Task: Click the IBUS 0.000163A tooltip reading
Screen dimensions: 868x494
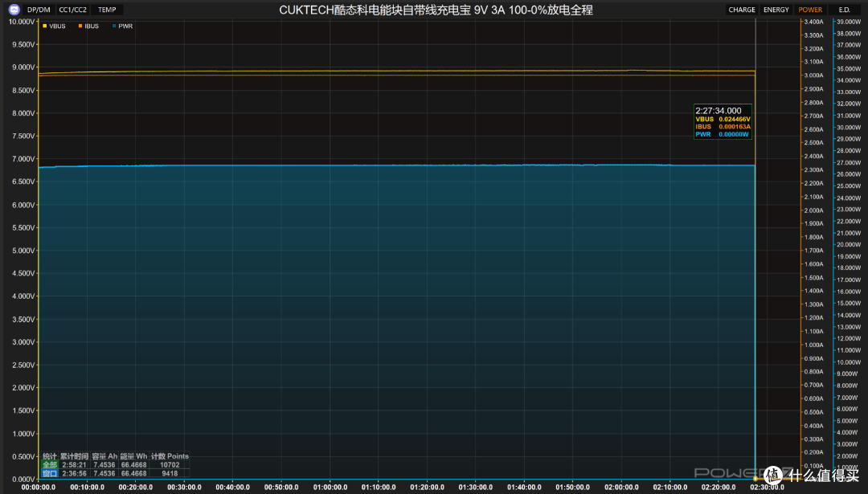Action: 723,127
